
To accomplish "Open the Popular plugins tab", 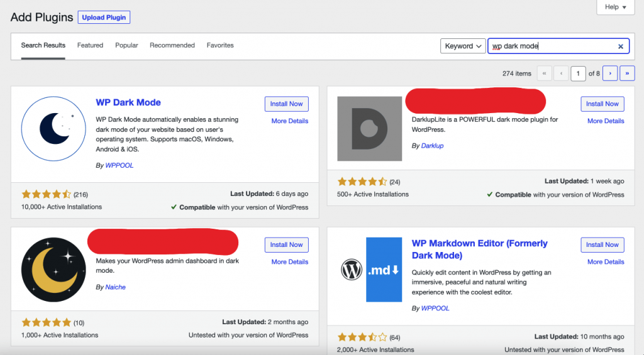I will click(126, 46).
